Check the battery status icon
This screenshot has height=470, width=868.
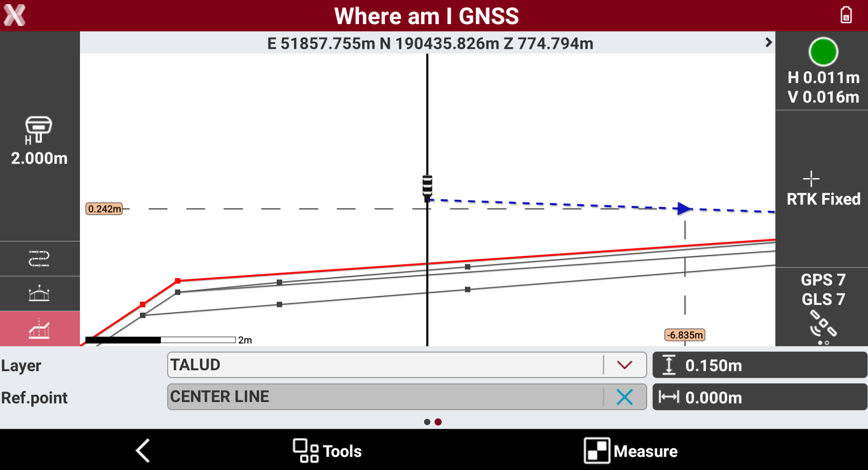[846, 15]
